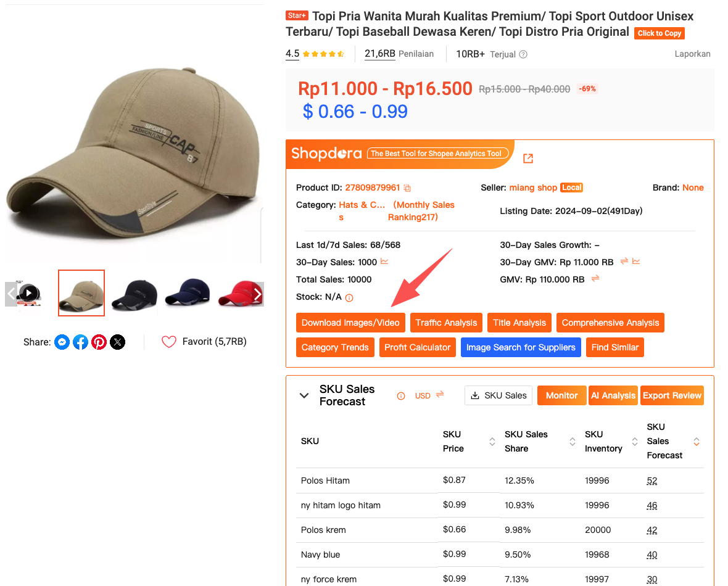The image size is (728, 586).
Task: Copy the Product ID with copy icon
Action: [x=407, y=188]
